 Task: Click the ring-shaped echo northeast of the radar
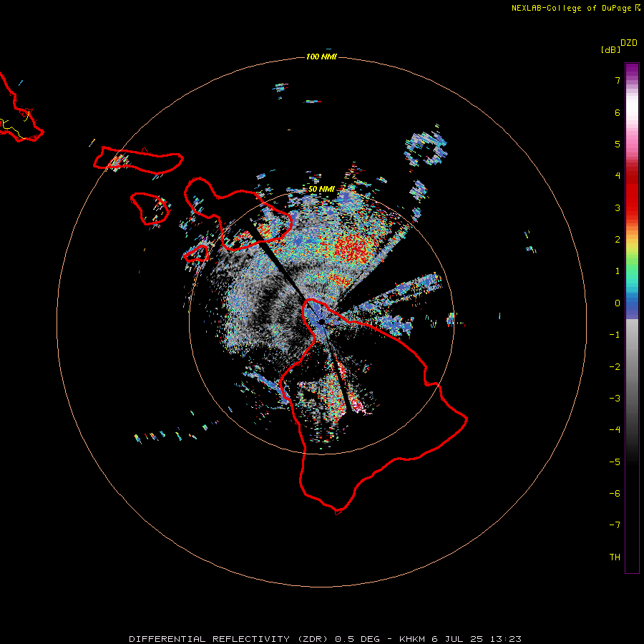tap(426, 149)
